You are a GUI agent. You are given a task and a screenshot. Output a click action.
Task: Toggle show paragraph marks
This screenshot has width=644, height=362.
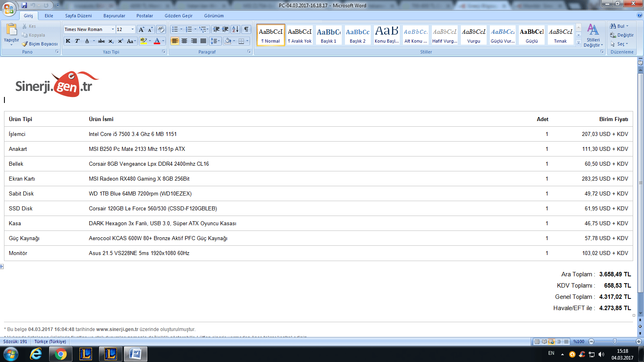coord(246,29)
